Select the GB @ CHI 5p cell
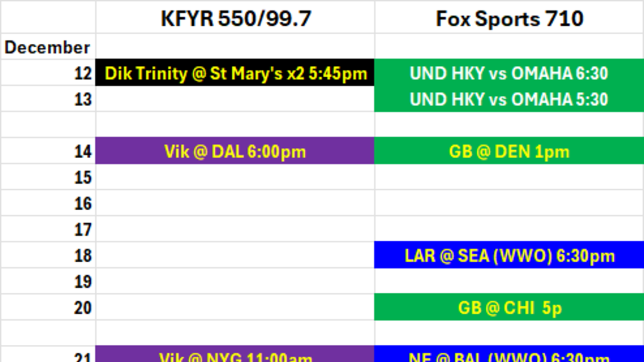The image size is (644, 362). pos(509,307)
